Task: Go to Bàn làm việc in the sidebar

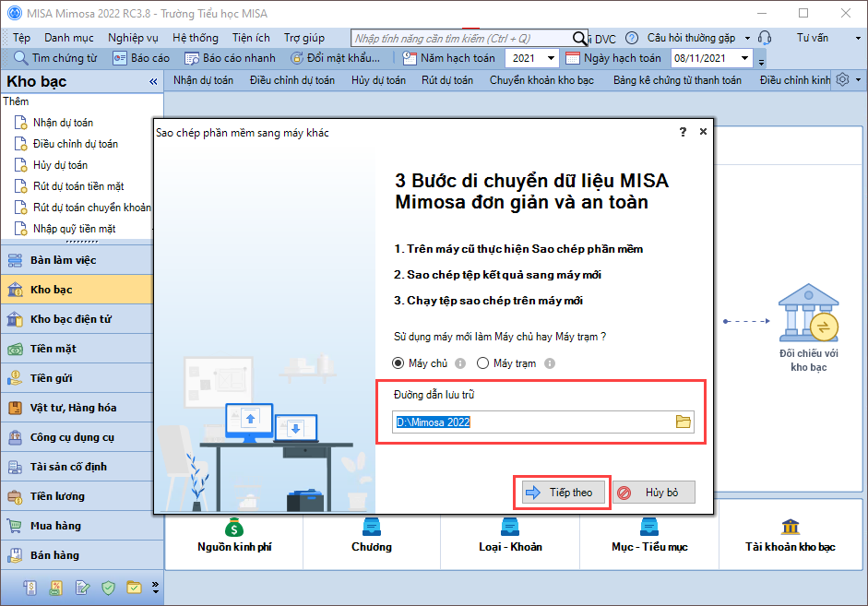Action: click(x=77, y=260)
